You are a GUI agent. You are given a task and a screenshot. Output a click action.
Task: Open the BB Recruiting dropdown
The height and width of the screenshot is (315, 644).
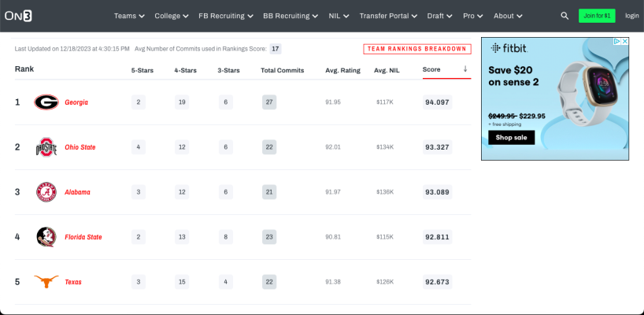[291, 16]
